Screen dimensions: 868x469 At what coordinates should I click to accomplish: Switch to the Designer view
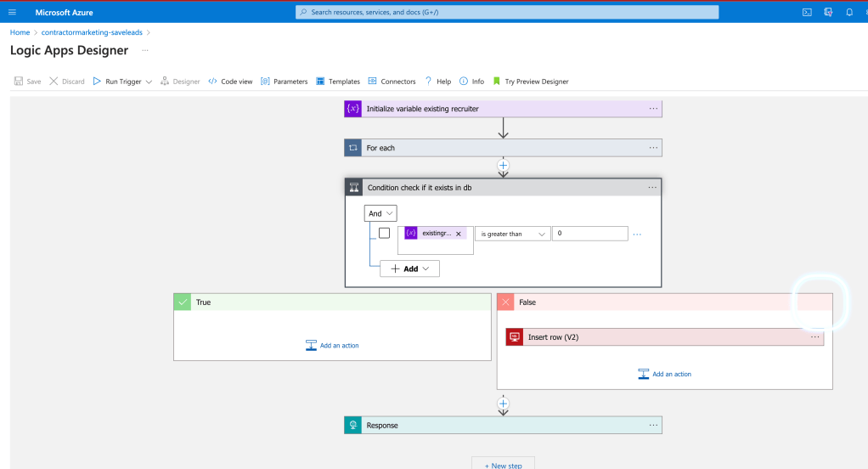pyautogui.click(x=180, y=82)
